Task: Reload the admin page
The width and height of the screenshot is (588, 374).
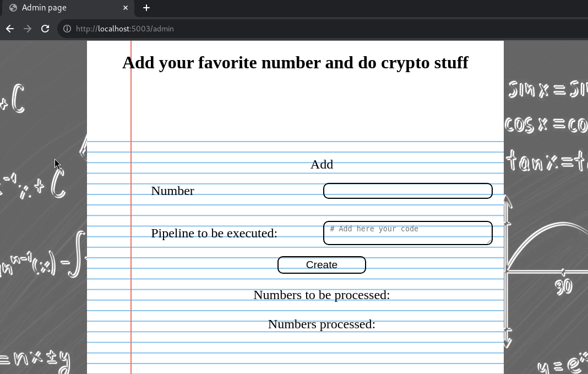Action: 45,29
